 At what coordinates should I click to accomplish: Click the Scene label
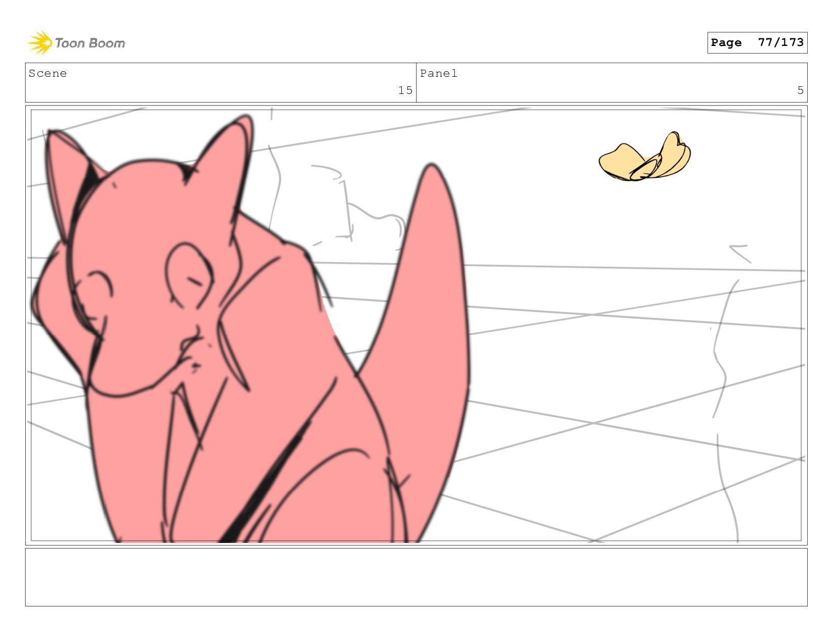[x=48, y=73]
